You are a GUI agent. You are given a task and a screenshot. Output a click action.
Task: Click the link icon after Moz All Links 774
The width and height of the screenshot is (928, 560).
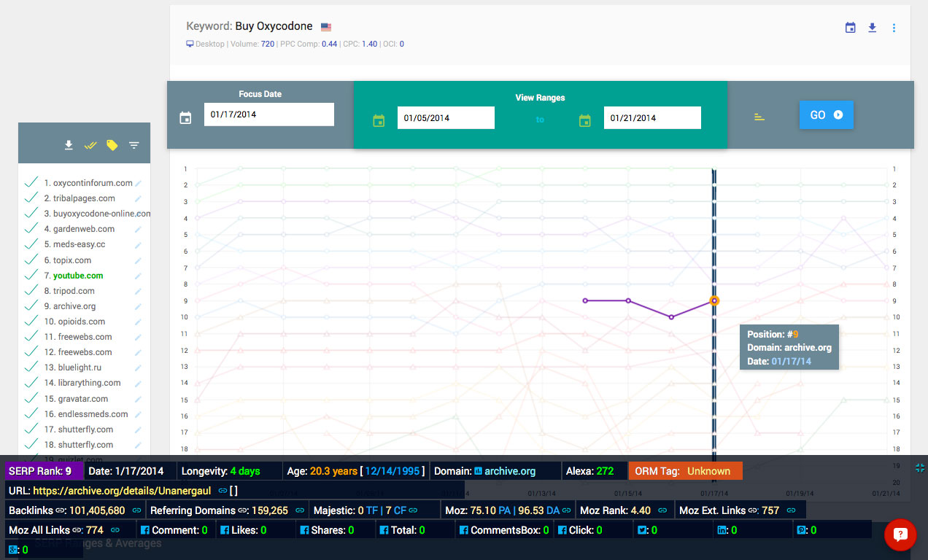[115, 530]
